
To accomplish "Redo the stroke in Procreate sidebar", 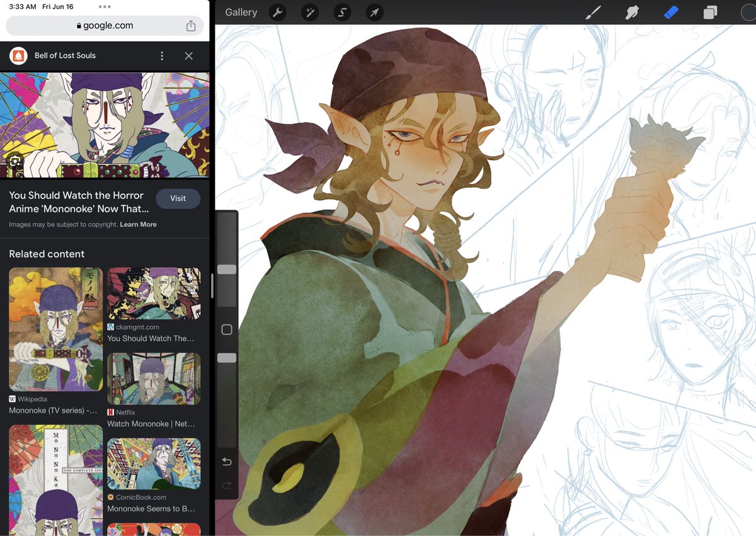I will tap(227, 485).
